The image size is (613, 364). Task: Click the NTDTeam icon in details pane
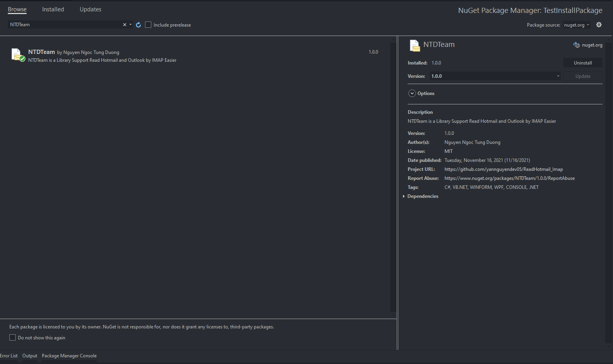415,45
